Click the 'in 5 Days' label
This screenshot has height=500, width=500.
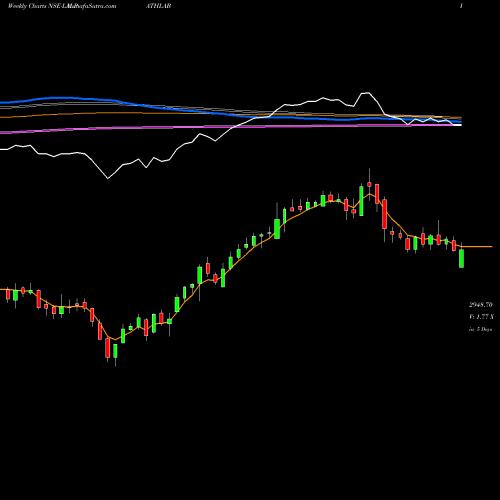pos(480,329)
